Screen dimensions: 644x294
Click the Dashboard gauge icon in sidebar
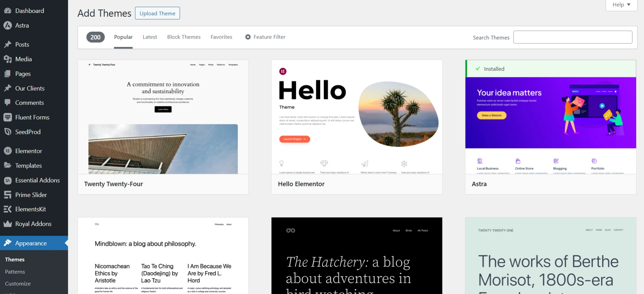click(x=7, y=11)
